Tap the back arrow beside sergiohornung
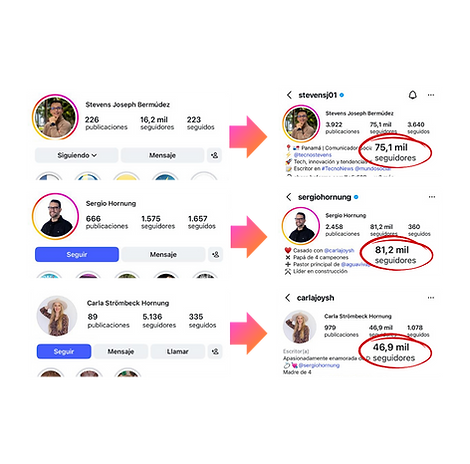This screenshot has height=464, width=470. [289, 197]
